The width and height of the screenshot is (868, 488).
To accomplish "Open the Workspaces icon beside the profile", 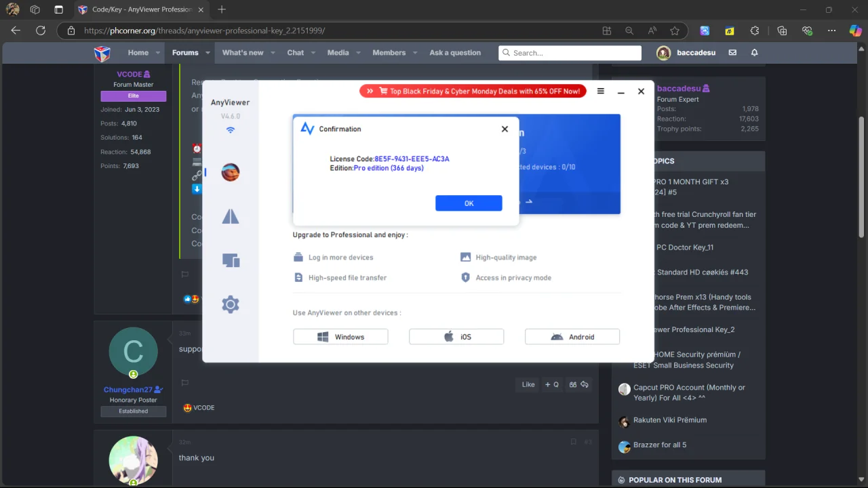I will point(35,9).
